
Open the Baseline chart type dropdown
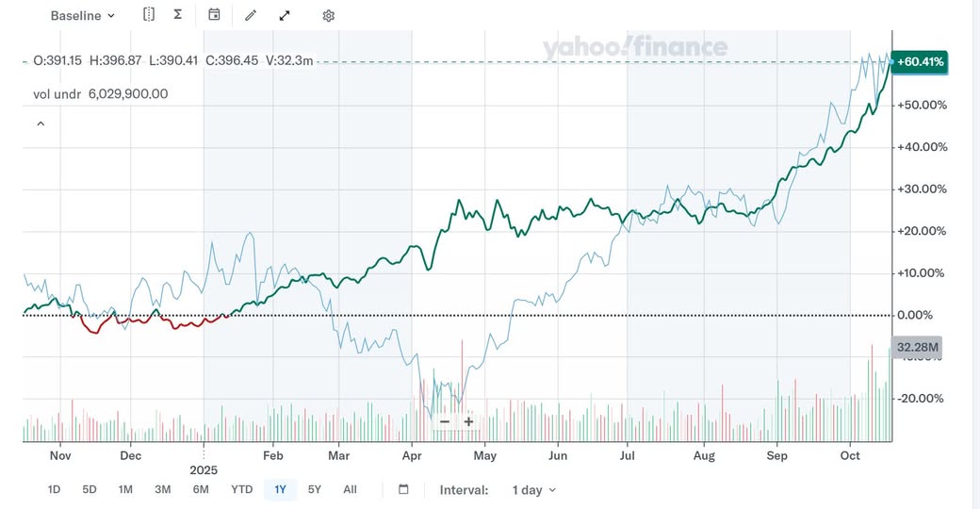[82, 16]
